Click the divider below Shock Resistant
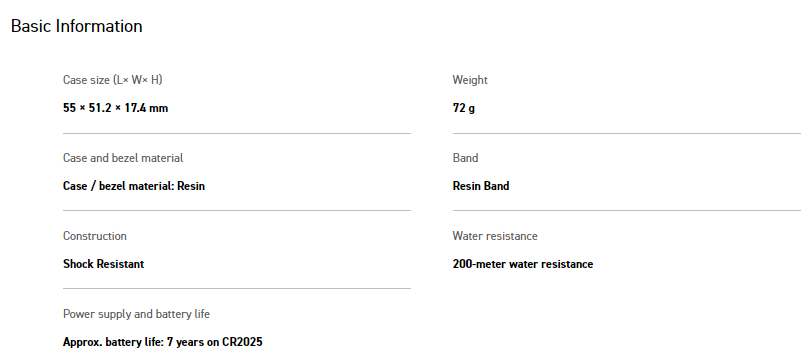Screen dimensions: 810x363 tap(237, 288)
